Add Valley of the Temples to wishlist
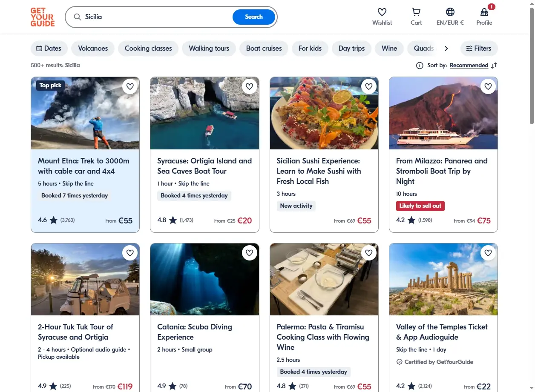 [488, 253]
